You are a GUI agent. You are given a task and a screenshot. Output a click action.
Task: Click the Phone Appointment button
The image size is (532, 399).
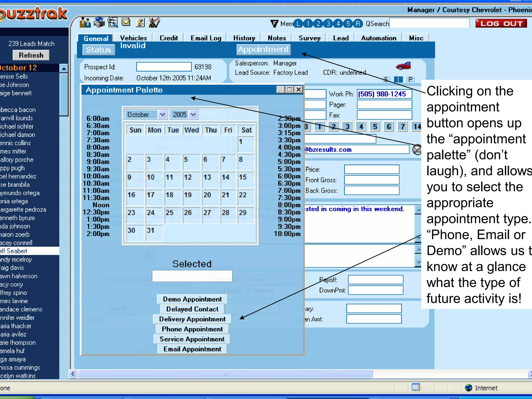[192, 329]
